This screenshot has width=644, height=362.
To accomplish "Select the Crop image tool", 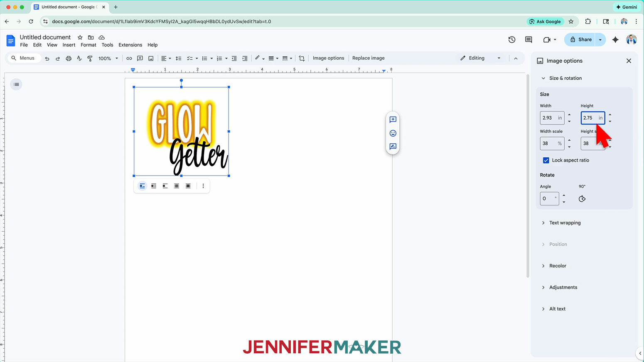I will pos(302,59).
